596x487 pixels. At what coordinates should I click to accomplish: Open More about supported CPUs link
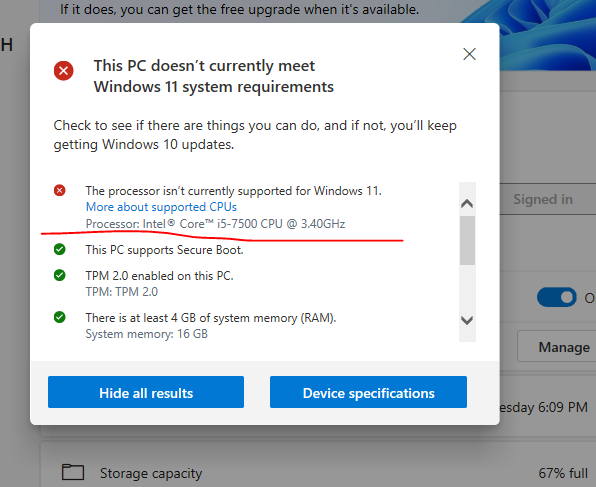(x=161, y=207)
